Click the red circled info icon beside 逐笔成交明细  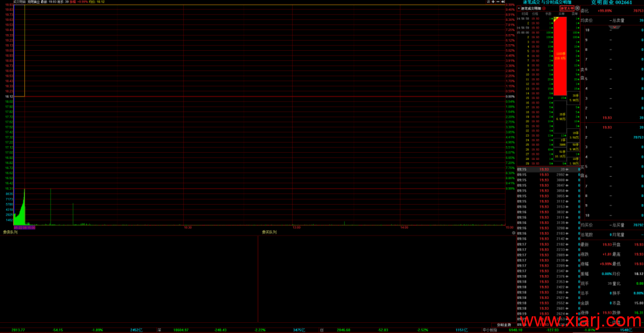tap(544, 8)
